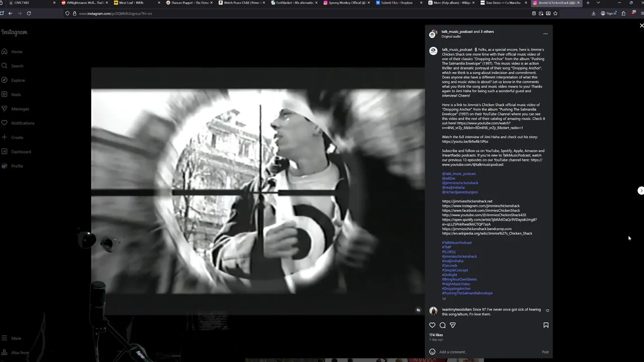Open Explore from the left sidebar

point(13,80)
